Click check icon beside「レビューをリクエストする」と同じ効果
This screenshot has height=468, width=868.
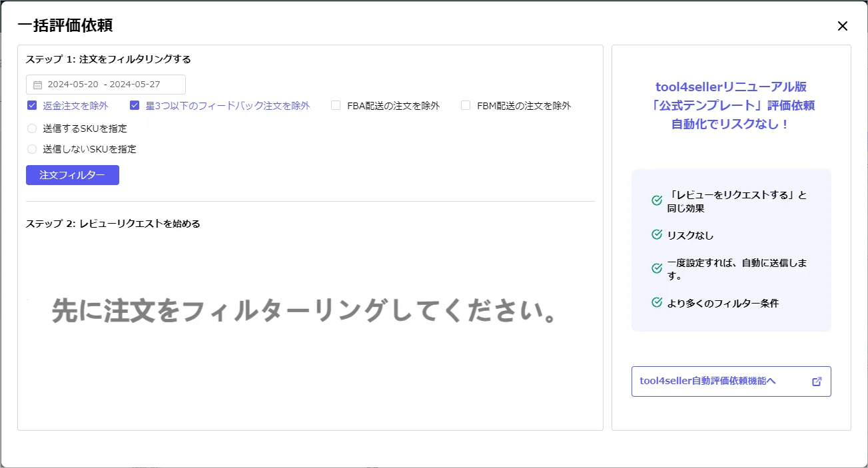click(x=657, y=200)
